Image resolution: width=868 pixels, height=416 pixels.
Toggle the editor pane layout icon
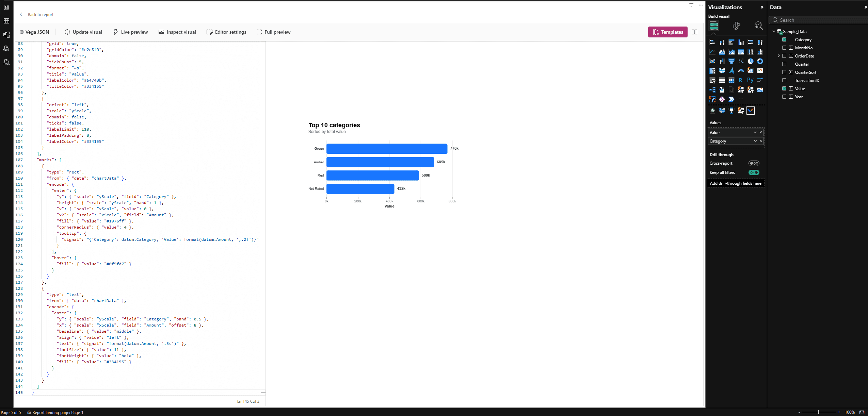pyautogui.click(x=694, y=32)
